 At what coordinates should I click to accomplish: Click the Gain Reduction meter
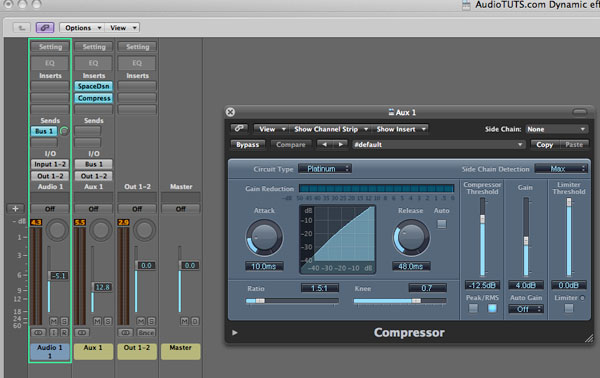point(376,188)
